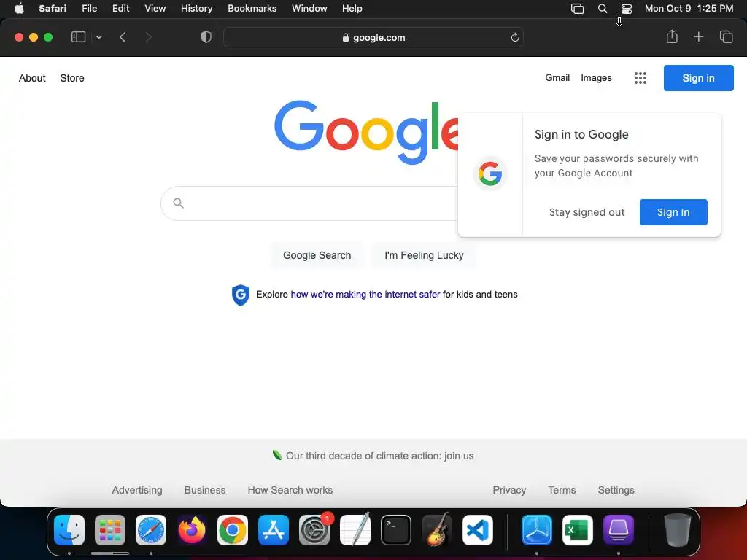Launch Firefox from the Dock
Viewport: 747px width, 560px height.
192,530
